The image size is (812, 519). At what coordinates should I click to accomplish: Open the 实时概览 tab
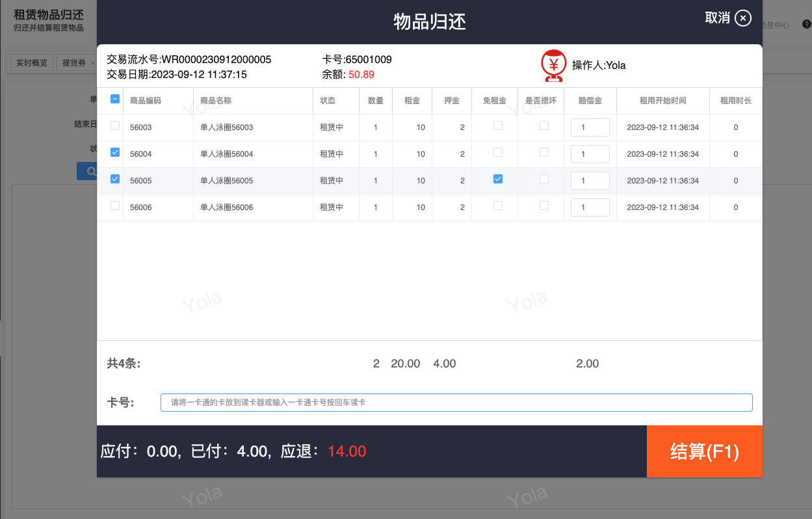tap(32, 63)
